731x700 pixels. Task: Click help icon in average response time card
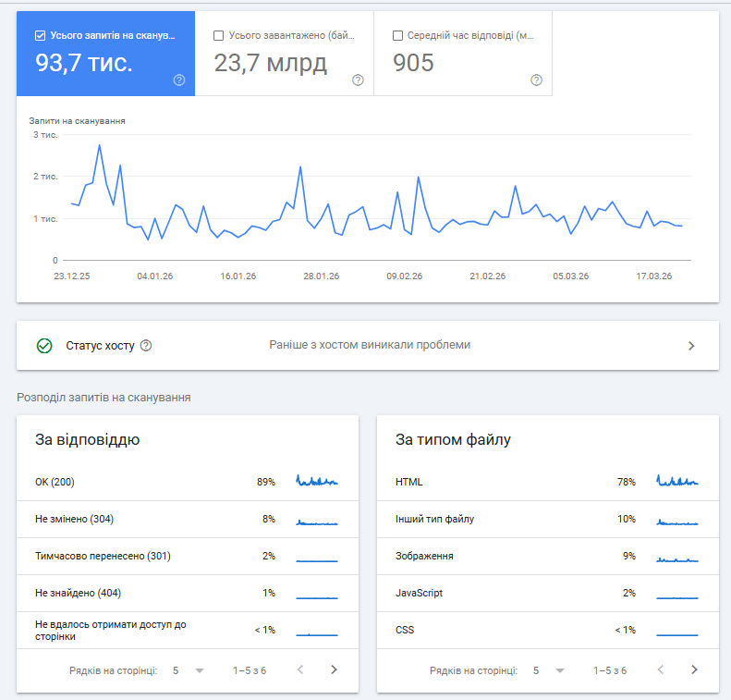(536, 80)
